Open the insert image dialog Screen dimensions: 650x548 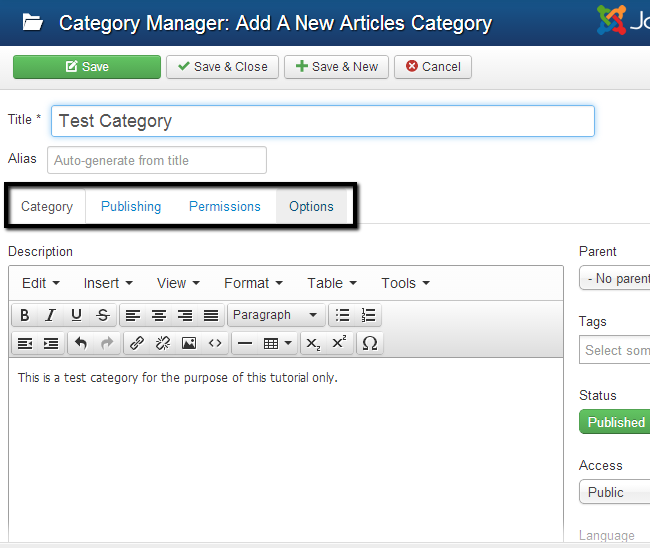point(189,343)
